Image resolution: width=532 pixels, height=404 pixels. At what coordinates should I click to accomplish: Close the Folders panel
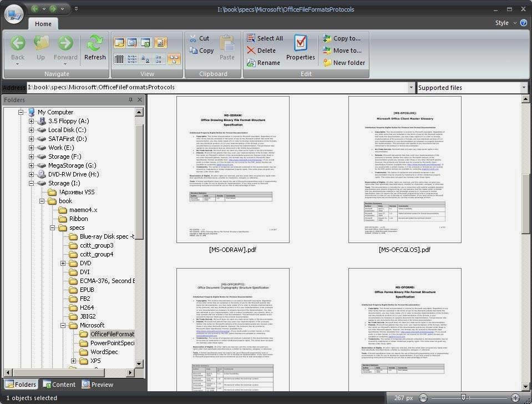click(x=140, y=100)
